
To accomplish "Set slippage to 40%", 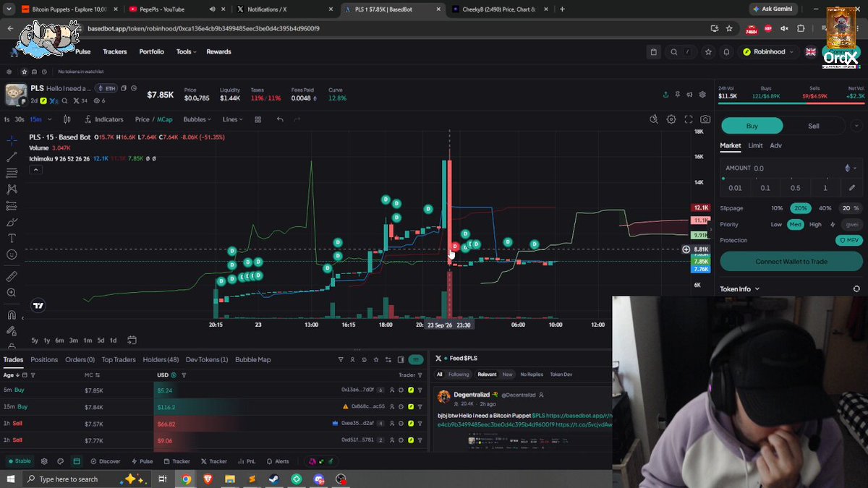I will pos(825,208).
